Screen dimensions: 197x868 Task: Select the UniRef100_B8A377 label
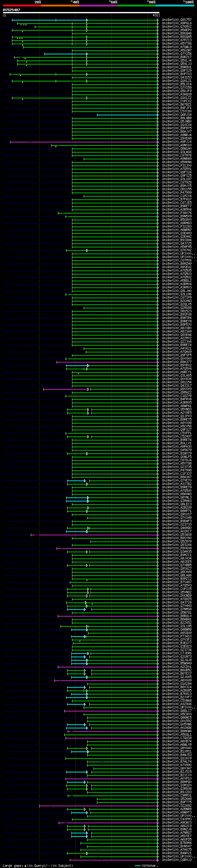click(x=176, y=362)
